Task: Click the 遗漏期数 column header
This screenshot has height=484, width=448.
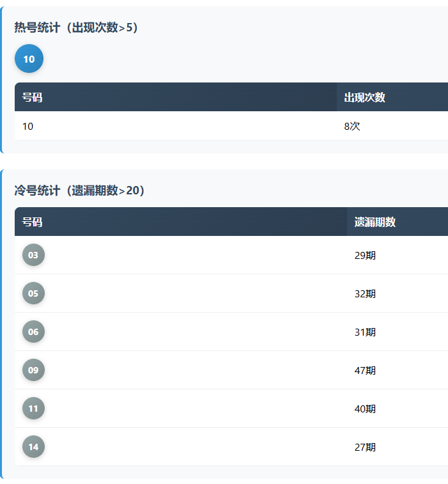Action: pyautogui.click(x=375, y=222)
